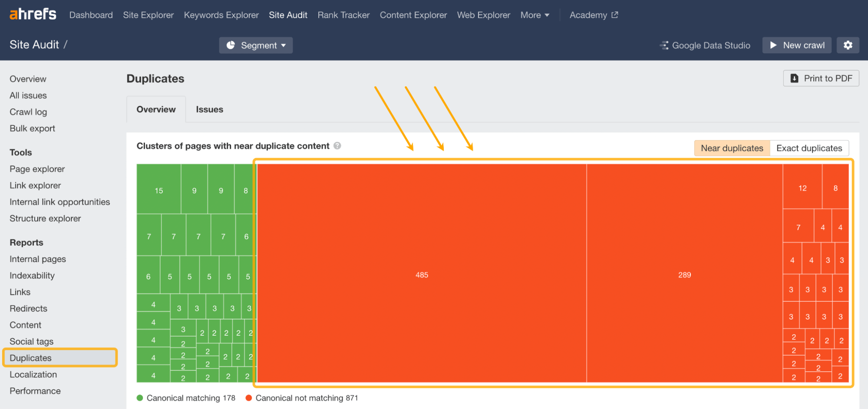Select the large 485-page duplicate cluster
This screenshot has height=409, width=868.
(x=421, y=275)
